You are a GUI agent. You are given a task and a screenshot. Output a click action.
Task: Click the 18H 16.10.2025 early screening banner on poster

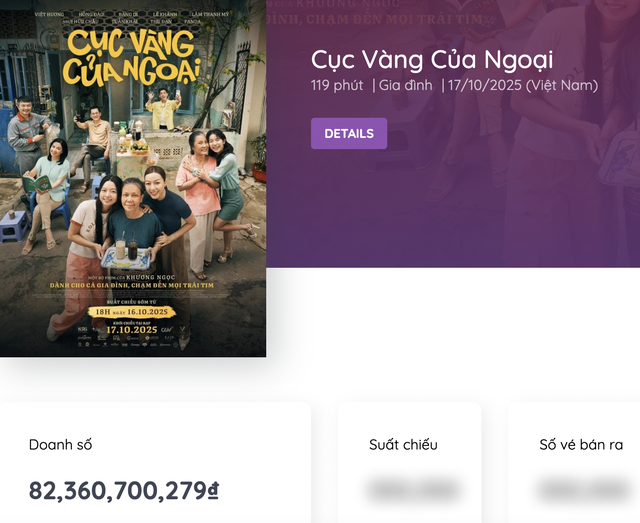[x=131, y=311]
